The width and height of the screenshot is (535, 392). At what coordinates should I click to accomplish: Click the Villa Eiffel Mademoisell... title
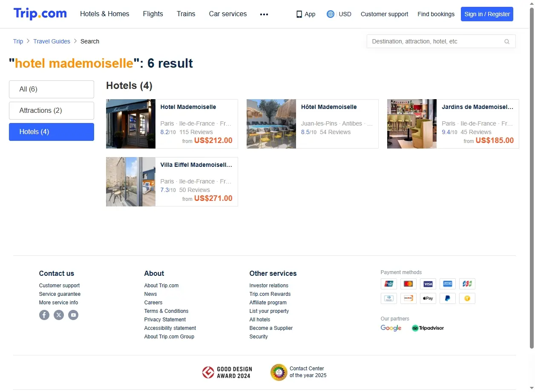pos(196,165)
